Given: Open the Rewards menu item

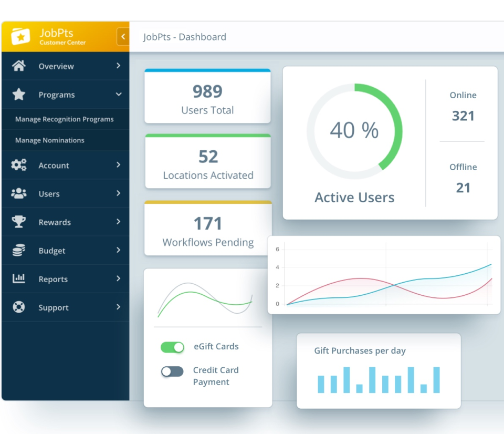Looking at the screenshot, I should click(x=66, y=222).
